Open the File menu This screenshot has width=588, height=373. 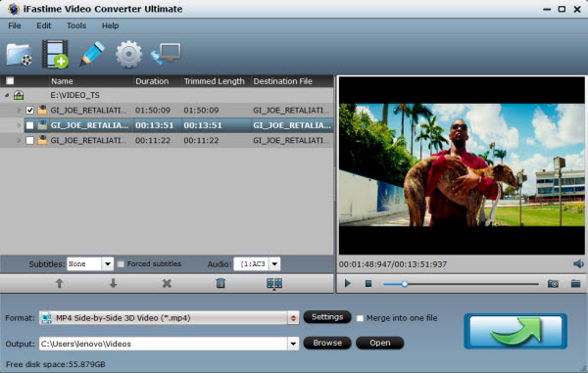click(15, 25)
